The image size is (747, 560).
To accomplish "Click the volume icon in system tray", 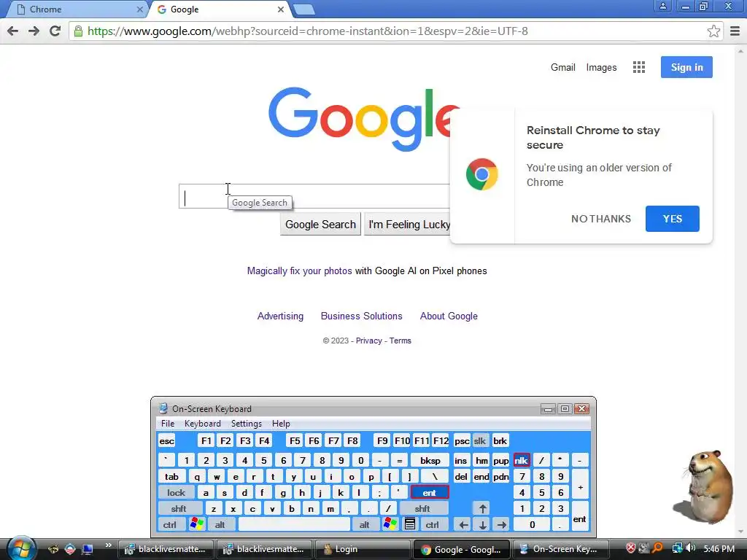I will coord(691,548).
